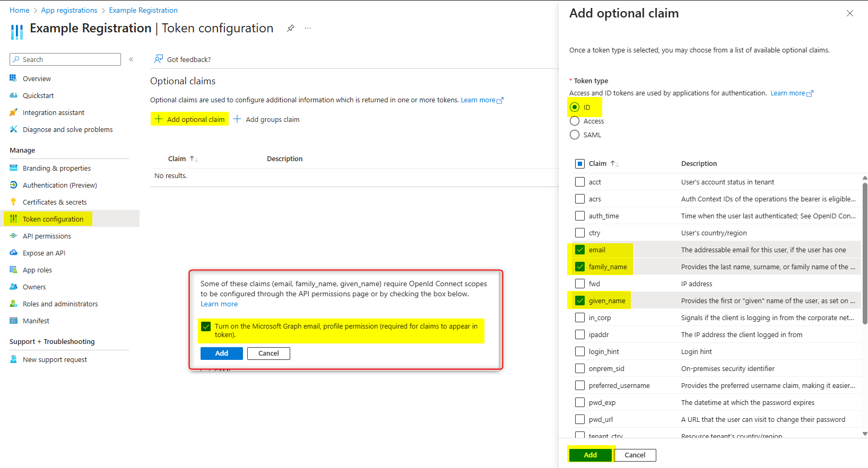868x468 pixels.
Task: Click the Quickstart cloud icon
Action: pyautogui.click(x=13, y=95)
